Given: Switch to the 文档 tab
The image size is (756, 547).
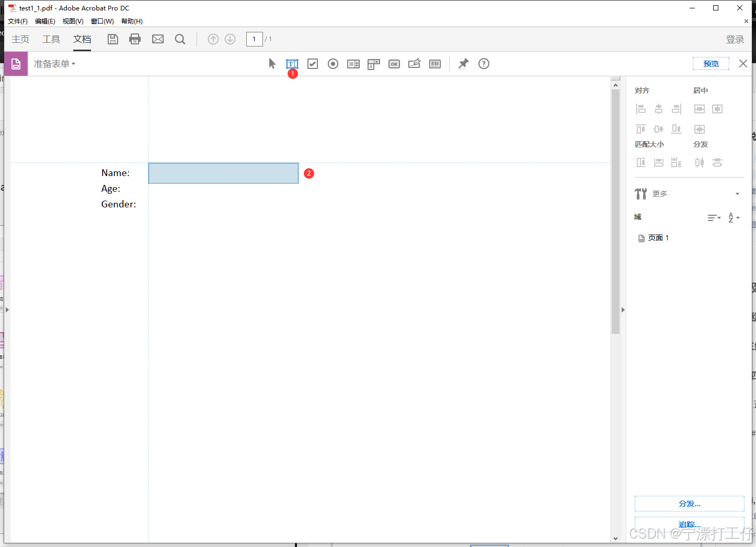Looking at the screenshot, I should point(82,39).
